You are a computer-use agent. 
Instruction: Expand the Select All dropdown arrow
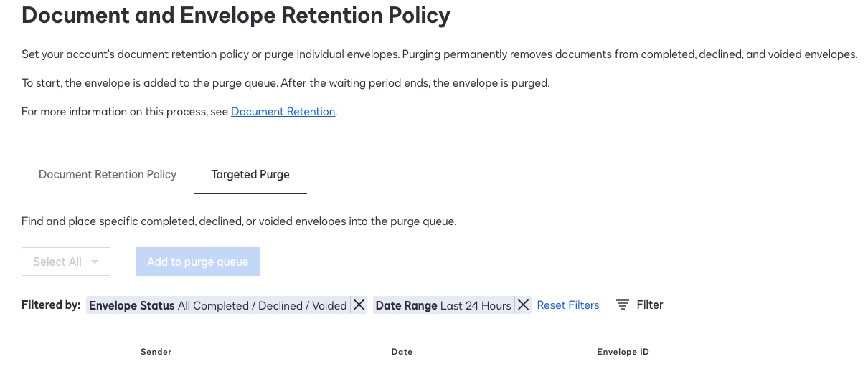(95, 262)
